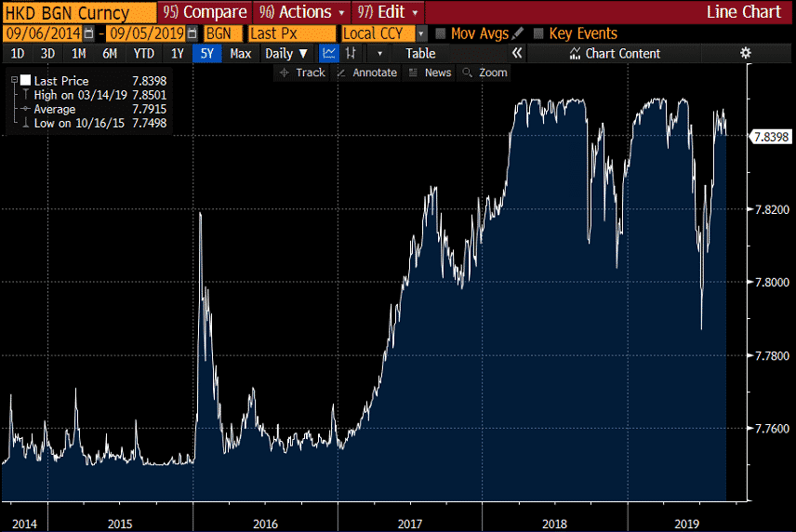Switch to the bar chart type icon
Screen dimensions: 796x532
coord(351,53)
